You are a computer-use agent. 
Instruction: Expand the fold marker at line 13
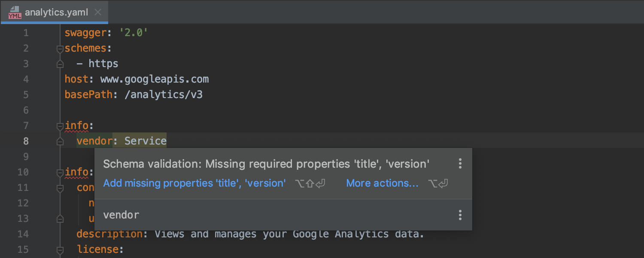click(x=60, y=218)
